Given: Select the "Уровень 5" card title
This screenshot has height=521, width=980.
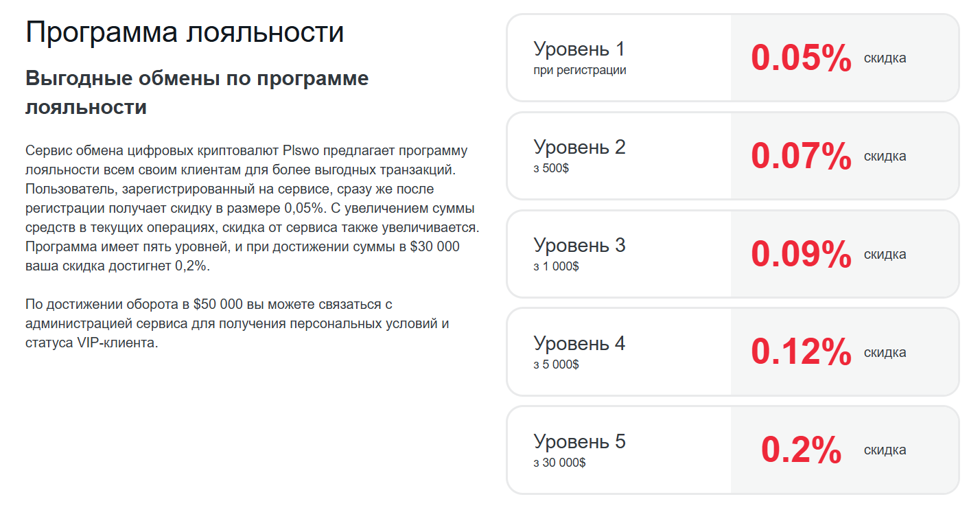Looking at the screenshot, I should coord(579,442).
